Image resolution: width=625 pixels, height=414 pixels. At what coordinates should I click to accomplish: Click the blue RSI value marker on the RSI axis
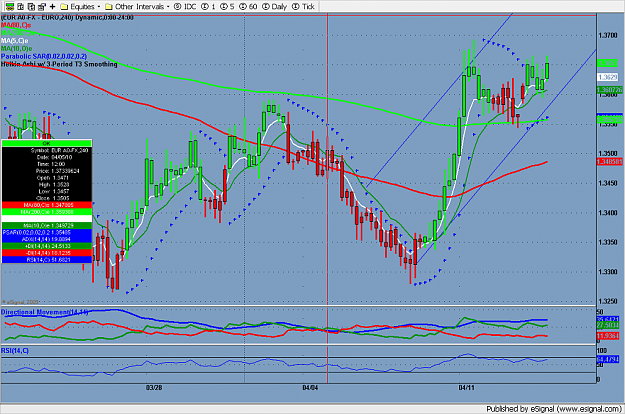pyautogui.click(x=608, y=360)
